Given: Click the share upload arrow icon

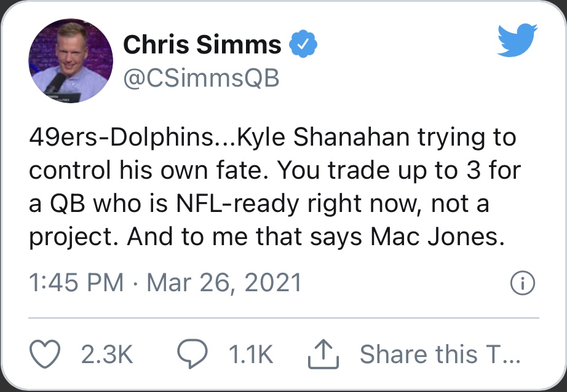Looking at the screenshot, I should pos(320,354).
